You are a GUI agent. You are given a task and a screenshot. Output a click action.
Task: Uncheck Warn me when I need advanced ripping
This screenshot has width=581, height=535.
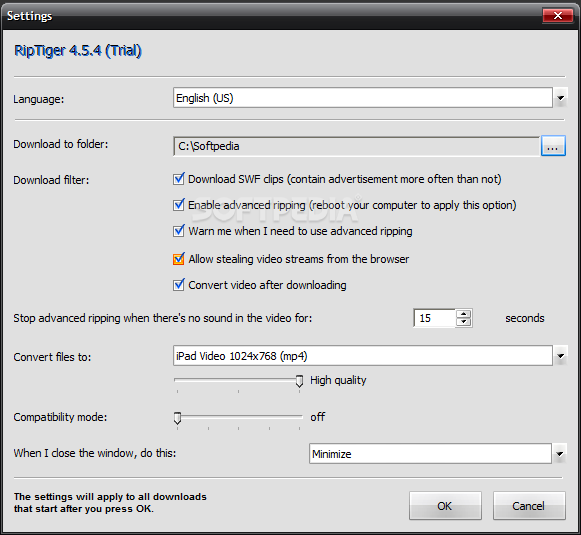point(179,231)
